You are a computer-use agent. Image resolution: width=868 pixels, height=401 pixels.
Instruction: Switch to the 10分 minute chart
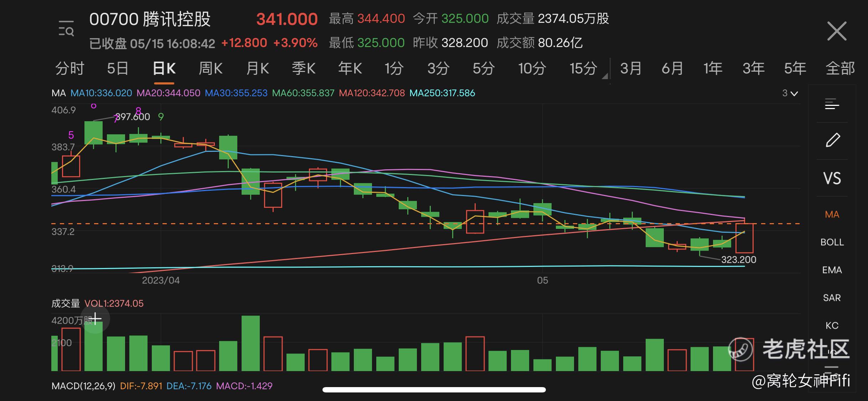[x=532, y=68]
